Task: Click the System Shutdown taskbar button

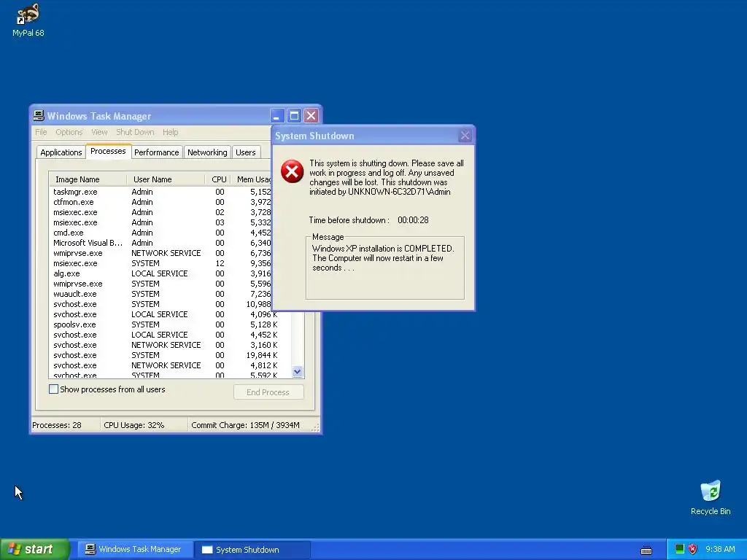Action: [252, 550]
